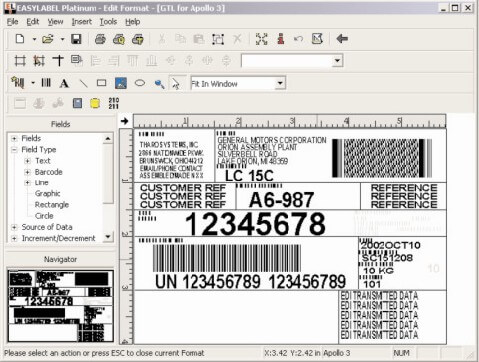Click the Fields panel scrollbar up arrow
Screen dimensions: 479x362
[x=108, y=138]
